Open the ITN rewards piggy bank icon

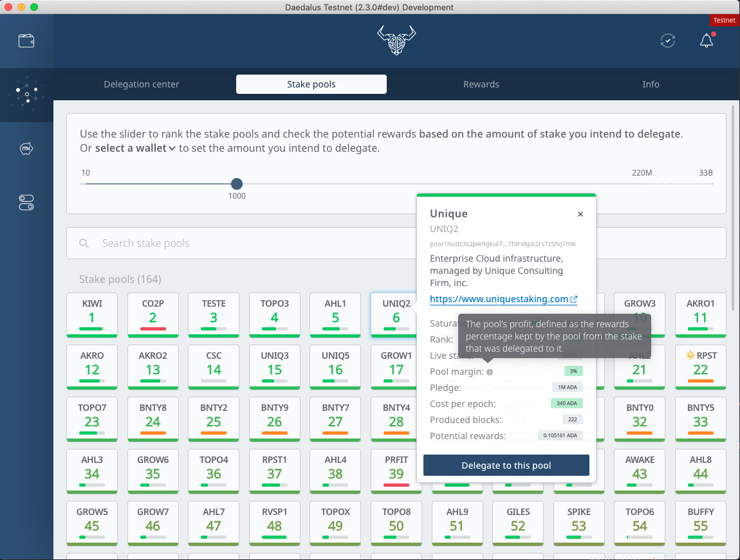tap(26, 149)
